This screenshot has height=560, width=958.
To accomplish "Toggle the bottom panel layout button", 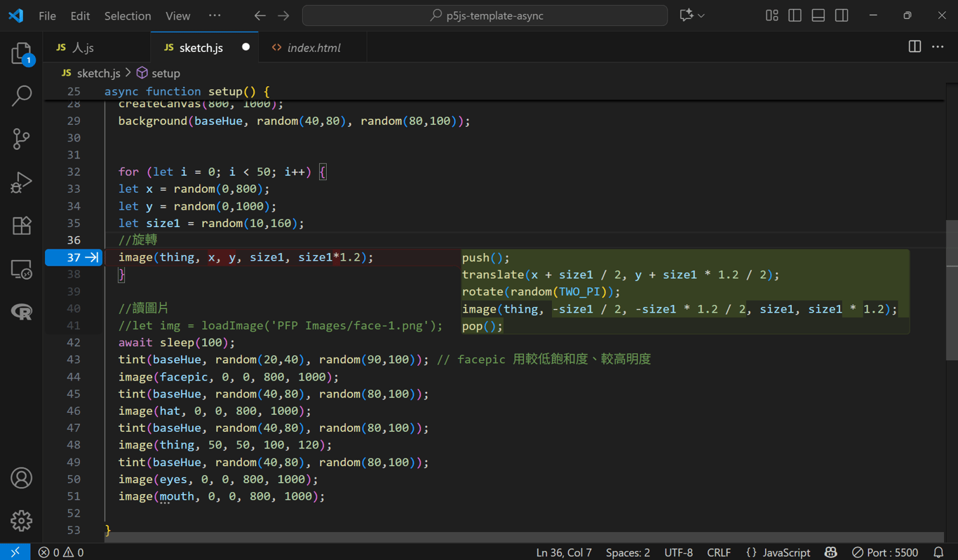I will 818,15.
